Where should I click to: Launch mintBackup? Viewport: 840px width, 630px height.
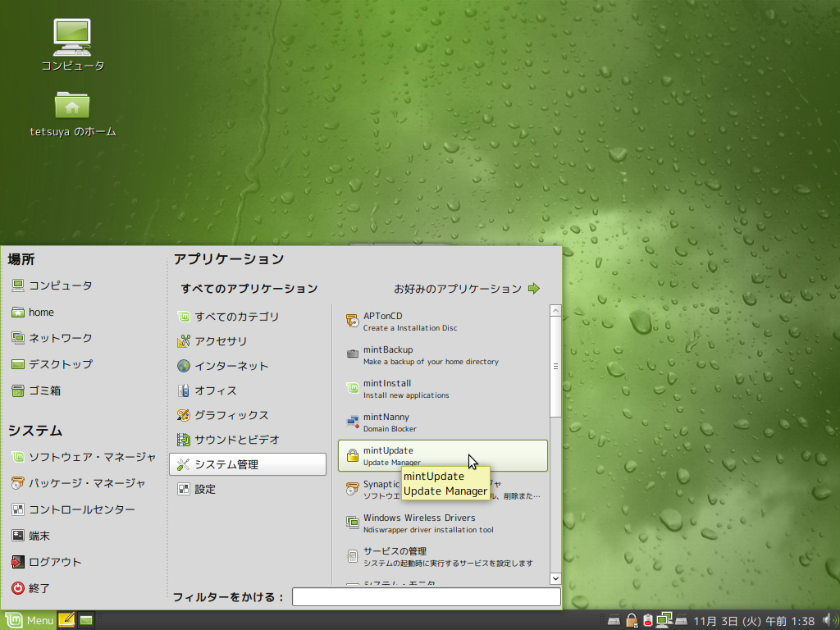click(442, 355)
